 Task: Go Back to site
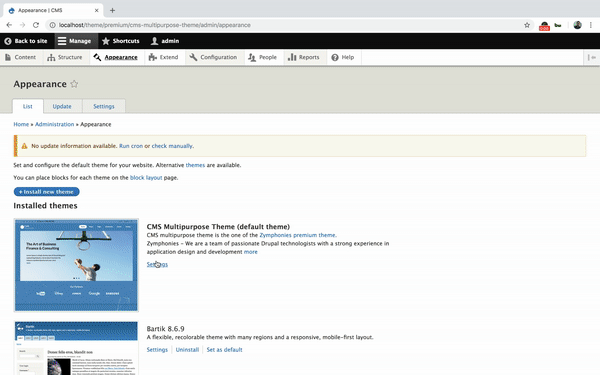click(26, 41)
